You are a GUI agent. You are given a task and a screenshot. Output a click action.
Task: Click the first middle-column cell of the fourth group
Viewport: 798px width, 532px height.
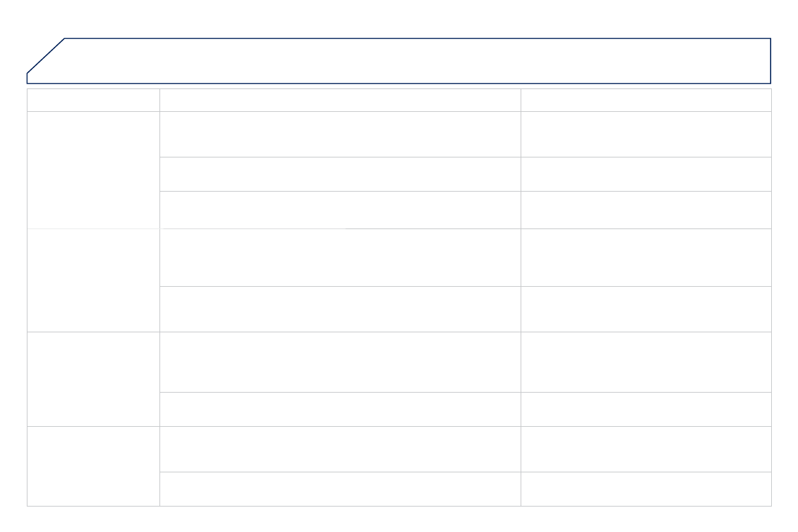[340, 449]
